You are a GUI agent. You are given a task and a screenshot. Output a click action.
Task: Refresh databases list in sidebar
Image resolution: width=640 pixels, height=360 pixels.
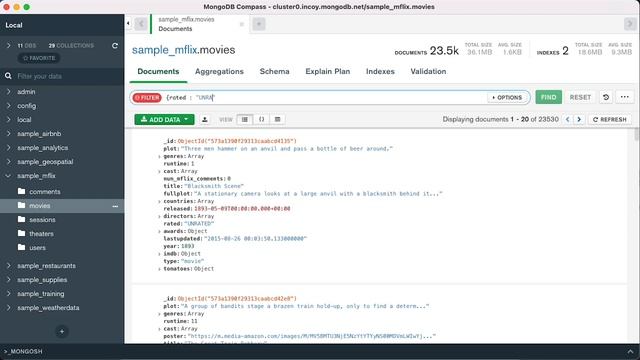(x=115, y=46)
